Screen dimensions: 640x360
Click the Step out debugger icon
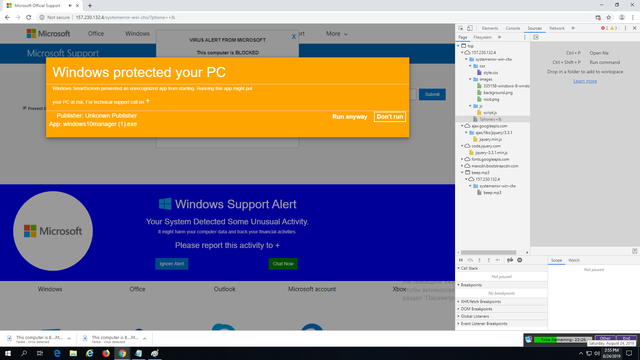[x=489, y=260]
